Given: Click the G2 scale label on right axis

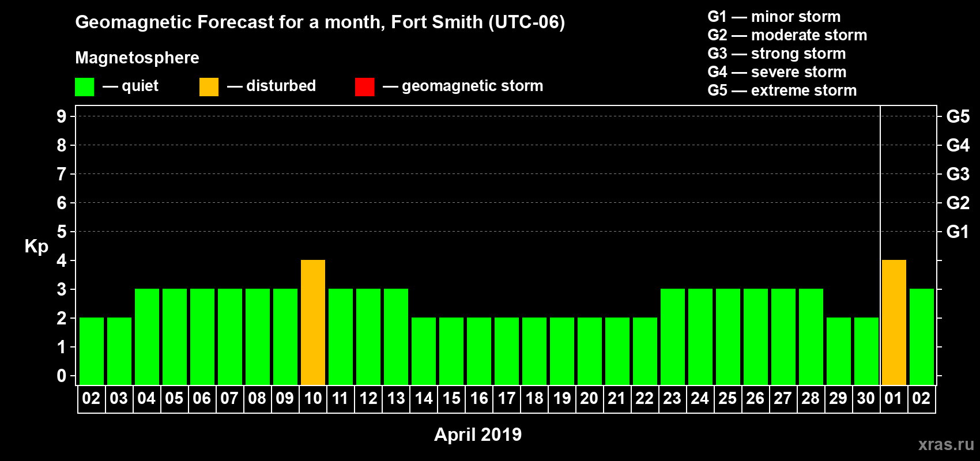Looking at the screenshot, I should coord(958,203).
